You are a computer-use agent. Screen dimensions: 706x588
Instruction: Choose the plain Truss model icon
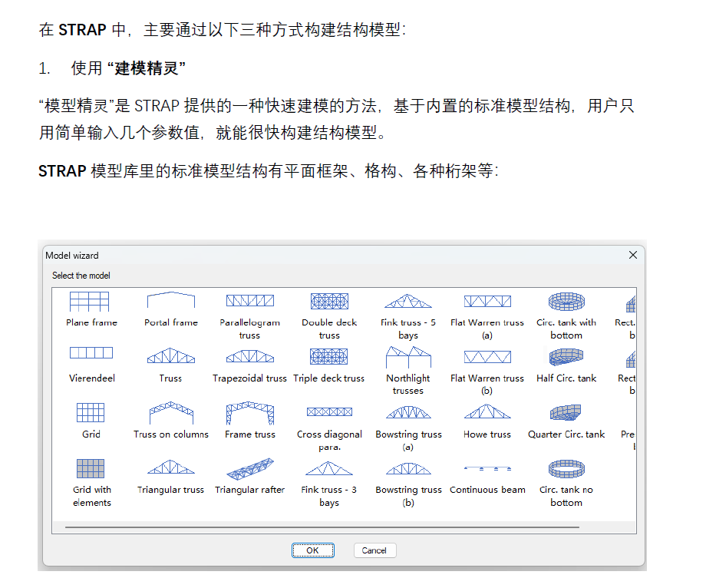pyautogui.click(x=170, y=355)
